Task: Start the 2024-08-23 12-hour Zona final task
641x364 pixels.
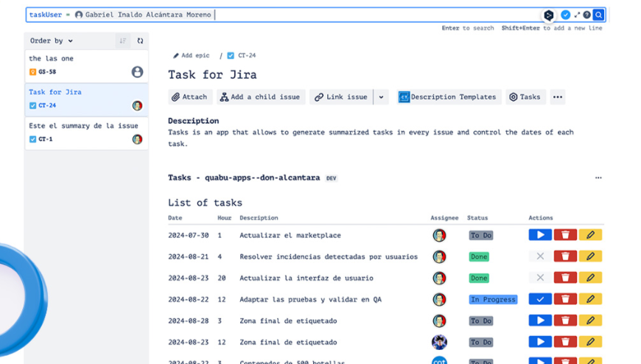Action: point(539,341)
